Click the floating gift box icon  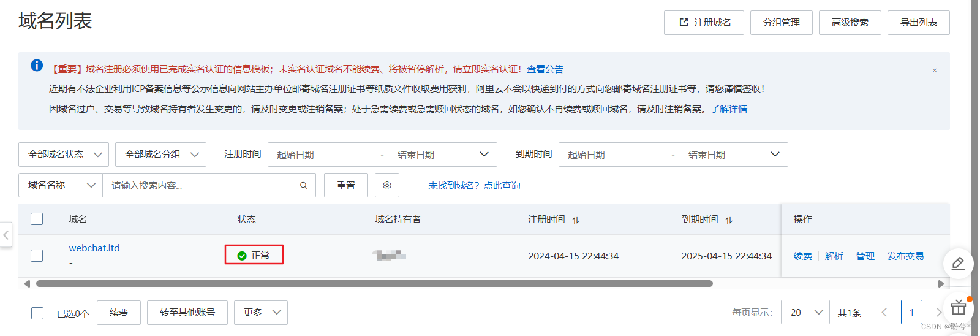[x=958, y=307]
